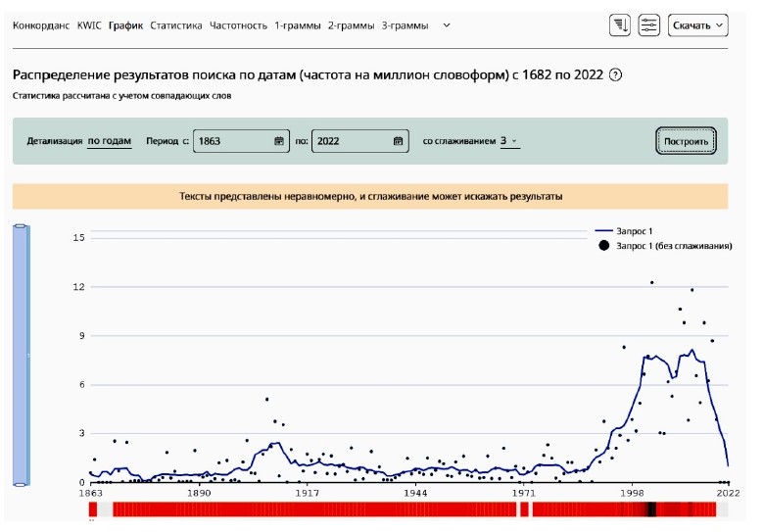Switch to the Статистика tab

pos(176,25)
